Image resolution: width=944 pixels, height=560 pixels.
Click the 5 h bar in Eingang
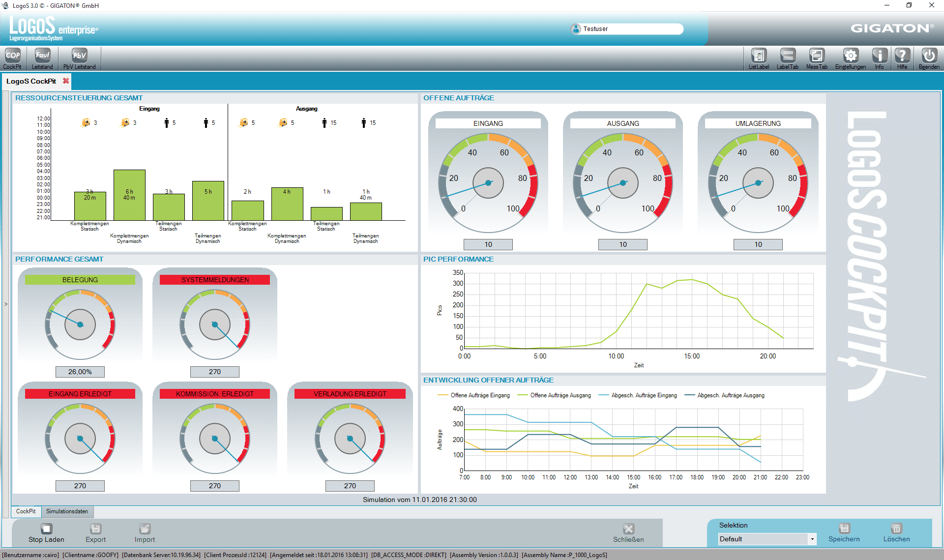[208, 201]
